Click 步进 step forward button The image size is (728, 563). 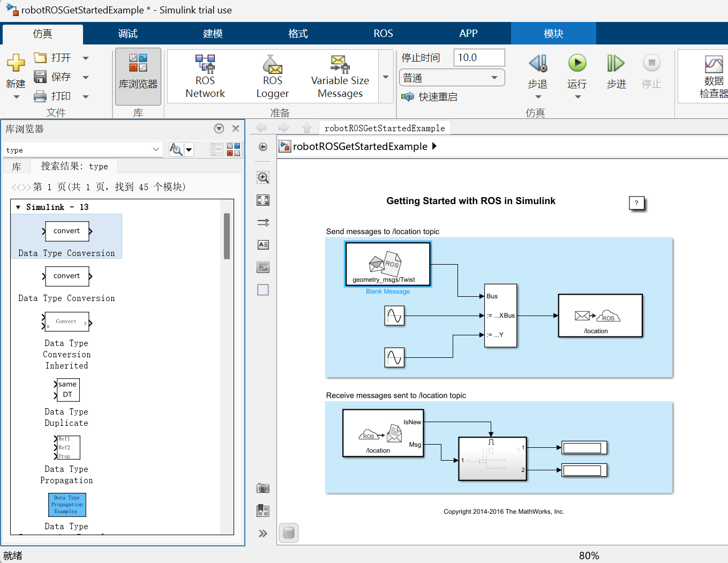tap(616, 71)
